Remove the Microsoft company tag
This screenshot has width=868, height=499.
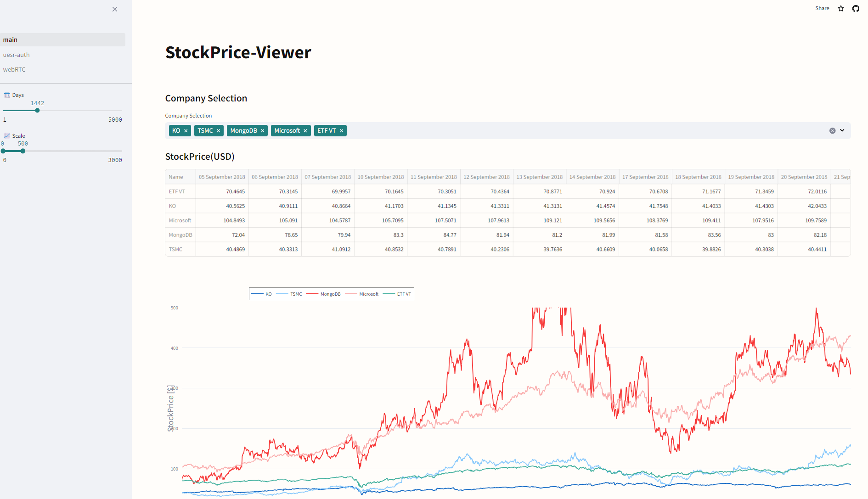[x=305, y=131]
